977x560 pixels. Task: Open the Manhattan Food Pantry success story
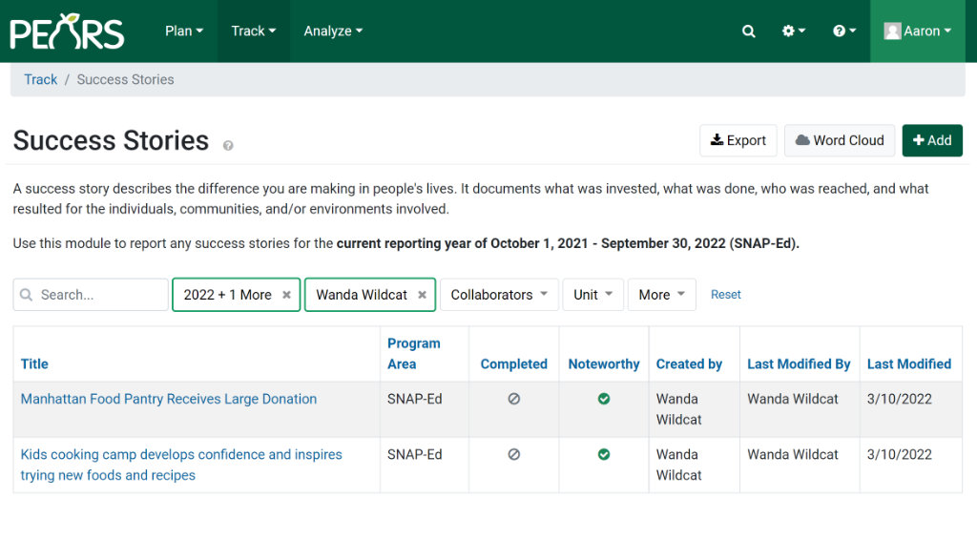168,399
